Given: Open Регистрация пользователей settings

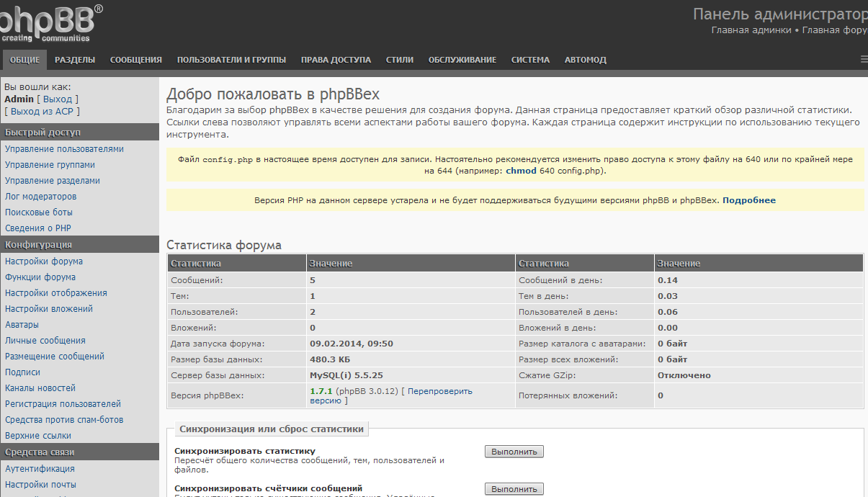Looking at the screenshot, I should [x=63, y=404].
